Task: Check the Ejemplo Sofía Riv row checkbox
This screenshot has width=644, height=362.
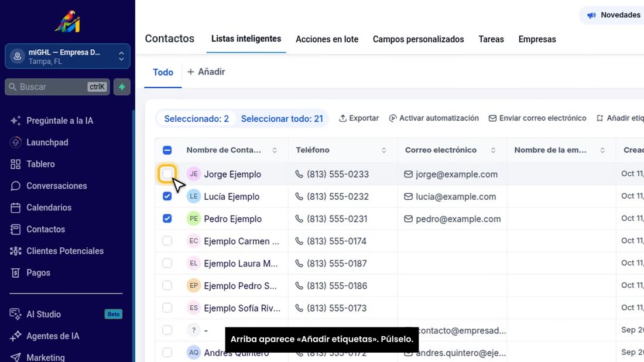Action: click(167, 308)
